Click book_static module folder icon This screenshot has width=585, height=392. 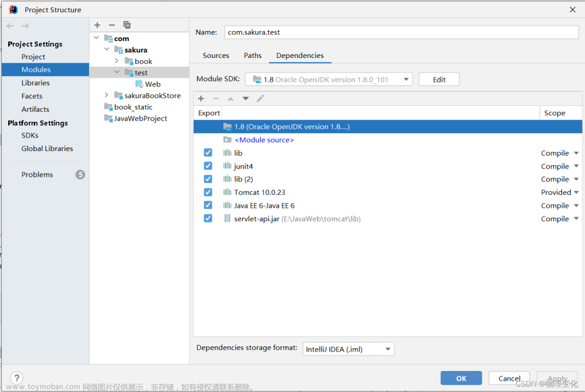pyautogui.click(x=109, y=106)
